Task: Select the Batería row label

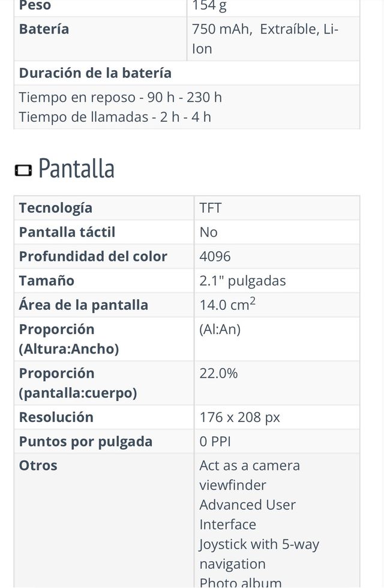Action: tap(44, 29)
